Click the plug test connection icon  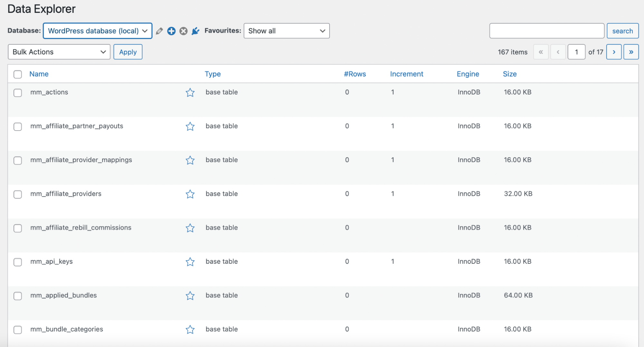(x=196, y=31)
